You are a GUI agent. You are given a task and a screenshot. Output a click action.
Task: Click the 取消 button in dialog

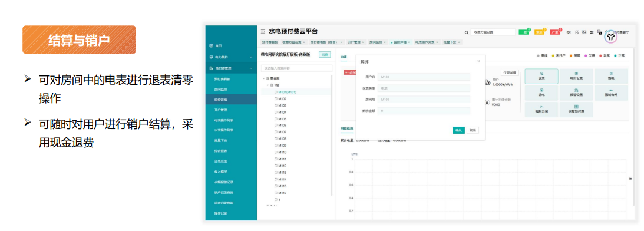pyautogui.click(x=473, y=130)
